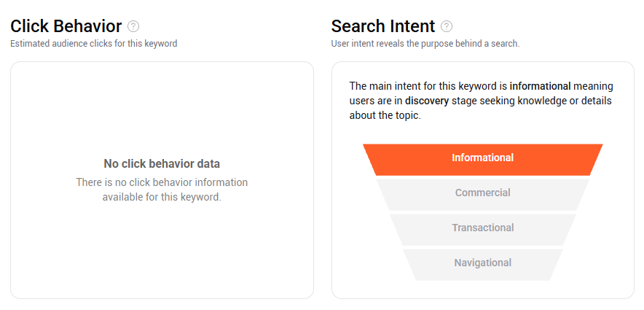Click the 'available for this keyword.' message line
Viewport: 644px width, 310px height.
(162, 197)
